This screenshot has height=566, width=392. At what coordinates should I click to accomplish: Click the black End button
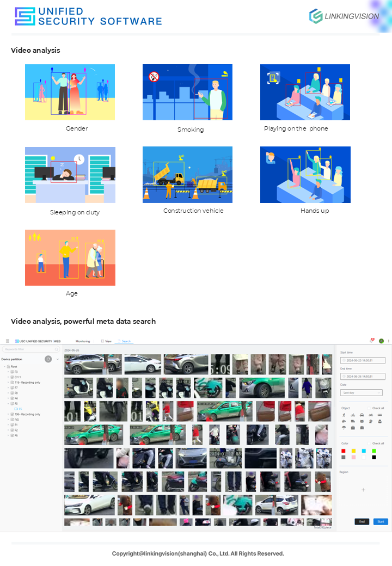362,521
